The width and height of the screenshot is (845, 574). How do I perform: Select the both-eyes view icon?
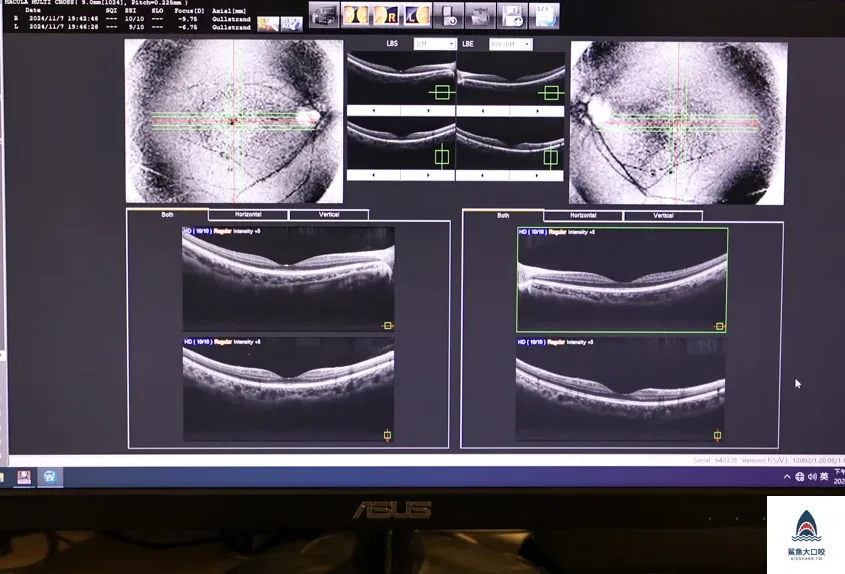pyautogui.click(x=356, y=16)
